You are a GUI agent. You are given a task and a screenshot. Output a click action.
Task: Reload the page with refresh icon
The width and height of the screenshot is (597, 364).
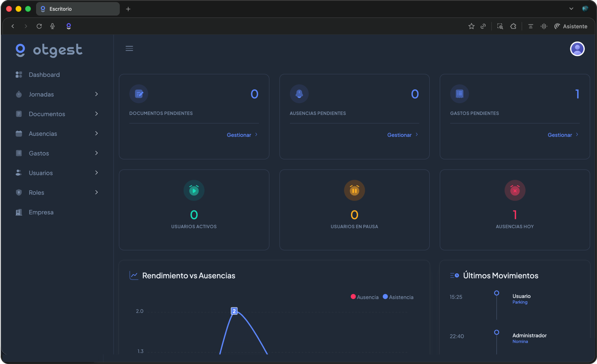[x=39, y=26]
